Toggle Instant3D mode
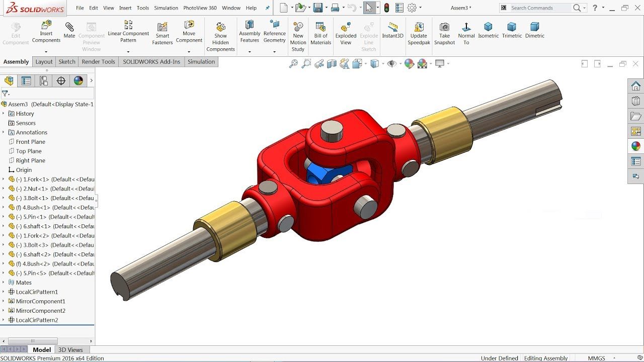This screenshot has width=644, height=362. pyautogui.click(x=392, y=30)
